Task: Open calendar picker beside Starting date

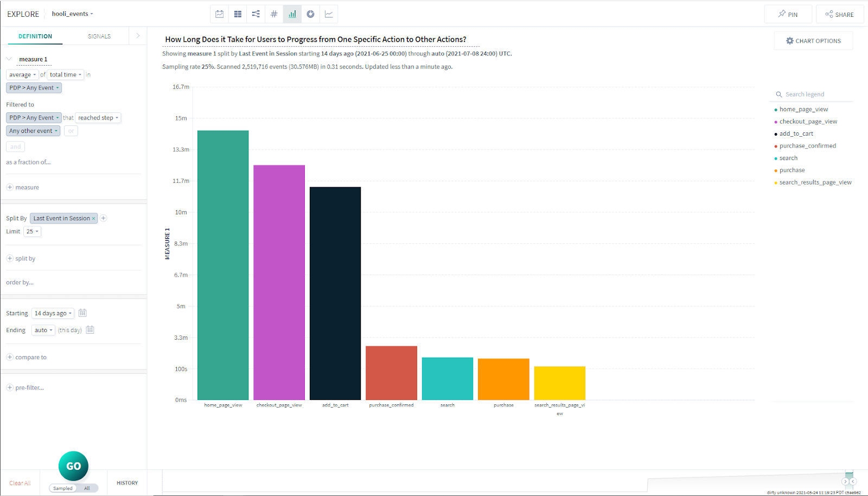Action: coord(82,313)
